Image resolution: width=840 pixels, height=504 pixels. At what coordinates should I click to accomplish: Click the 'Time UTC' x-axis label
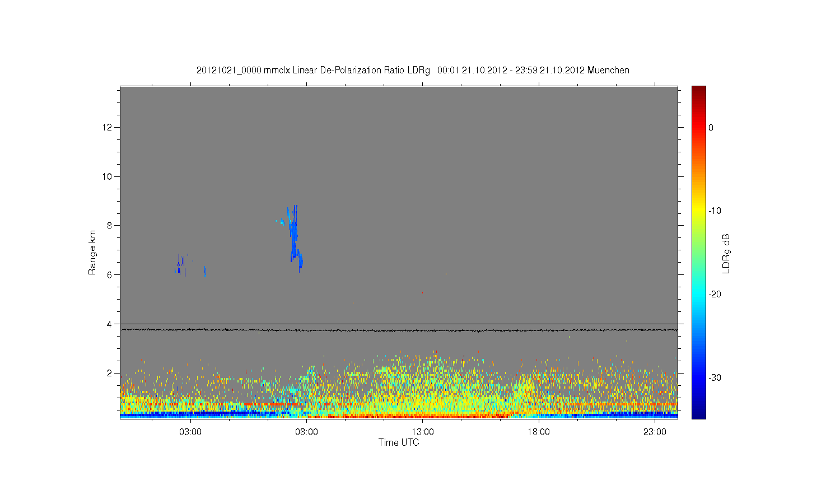[399, 442]
